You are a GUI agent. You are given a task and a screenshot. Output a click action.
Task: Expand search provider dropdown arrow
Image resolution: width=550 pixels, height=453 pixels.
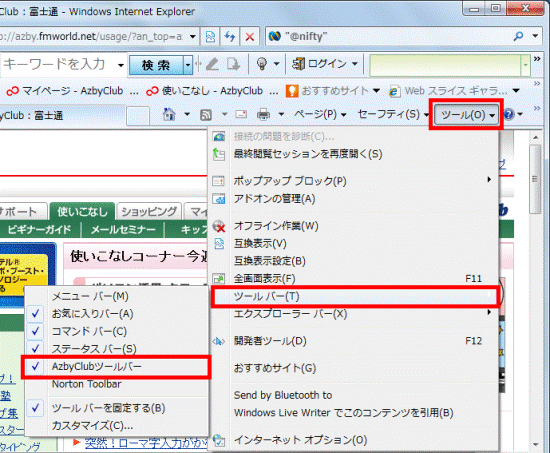coord(535,36)
